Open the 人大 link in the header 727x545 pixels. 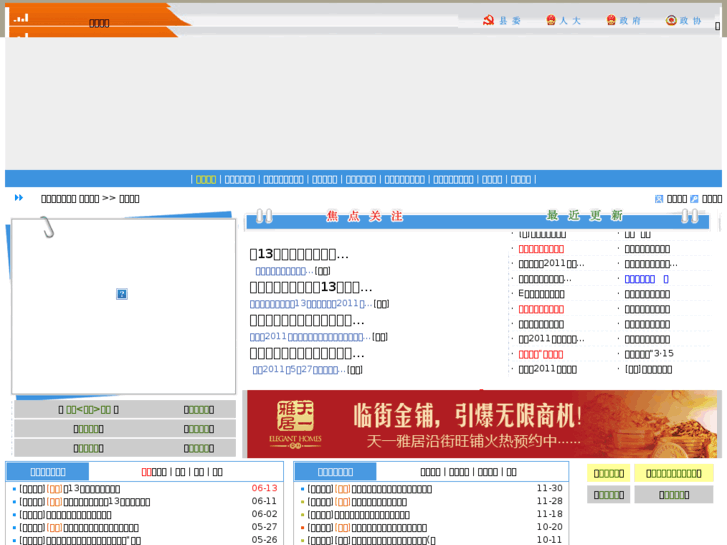click(x=570, y=21)
